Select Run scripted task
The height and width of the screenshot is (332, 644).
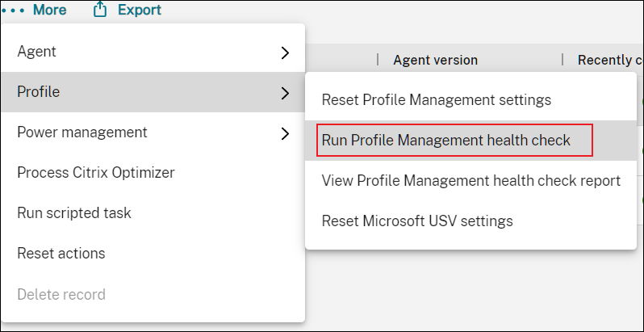(74, 213)
